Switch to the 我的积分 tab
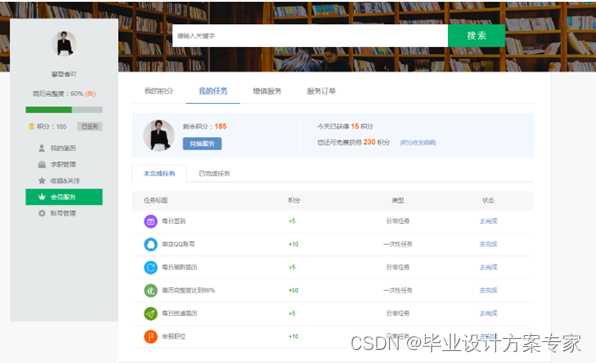The height and width of the screenshot is (363, 596). [159, 91]
